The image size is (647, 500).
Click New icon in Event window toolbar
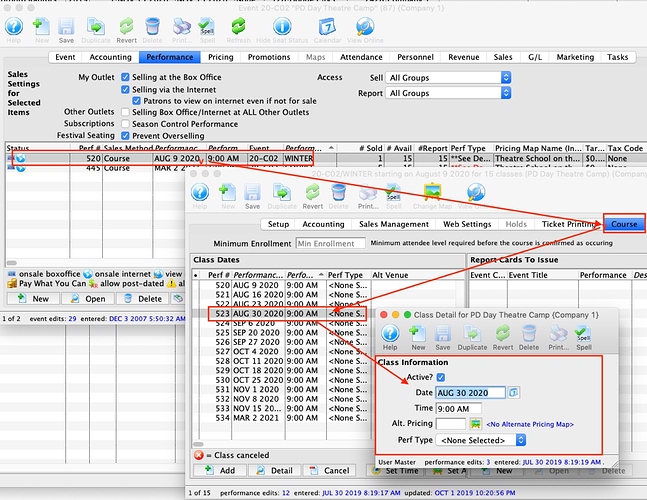41,27
